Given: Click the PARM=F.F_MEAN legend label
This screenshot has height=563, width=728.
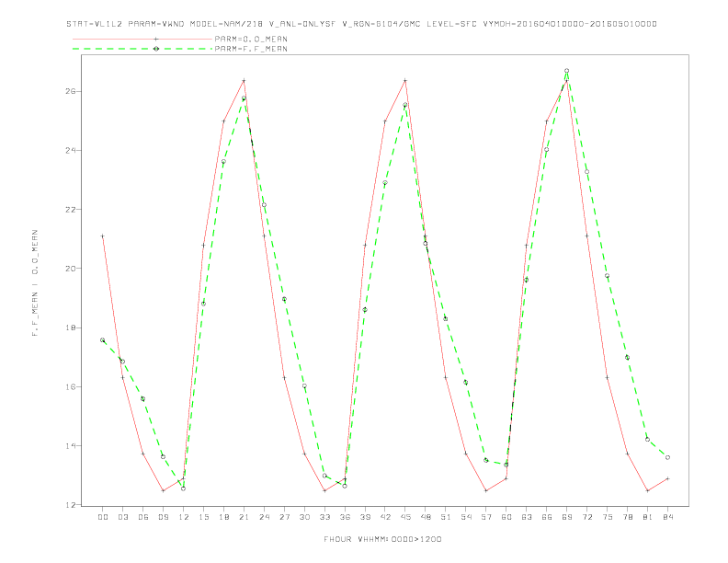Looking at the screenshot, I should 251,49.
